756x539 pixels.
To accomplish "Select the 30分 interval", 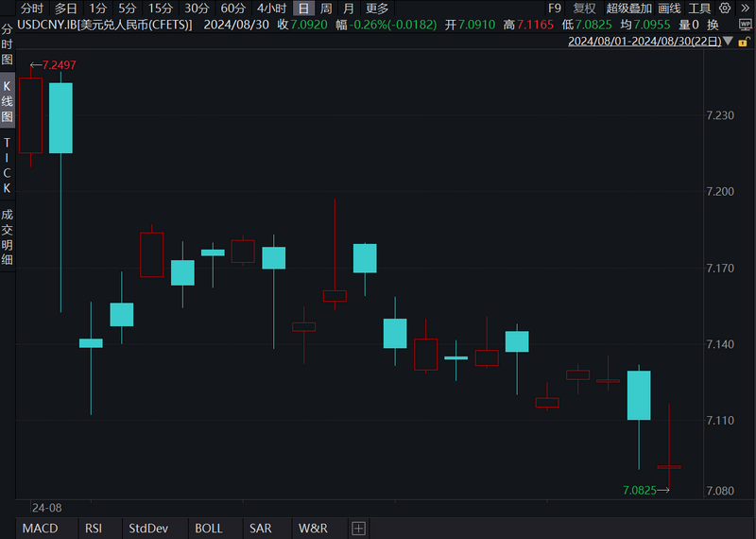I will tap(197, 9).
